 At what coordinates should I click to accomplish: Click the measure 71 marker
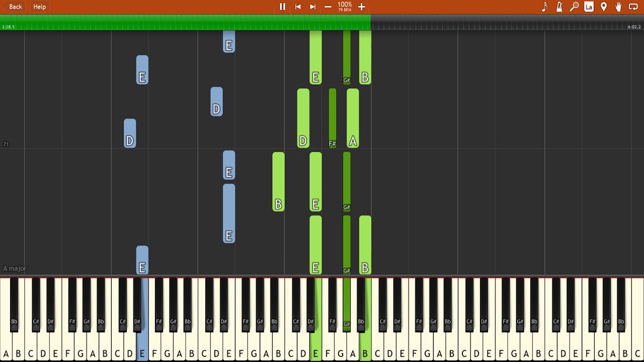(x=6, y=144)
